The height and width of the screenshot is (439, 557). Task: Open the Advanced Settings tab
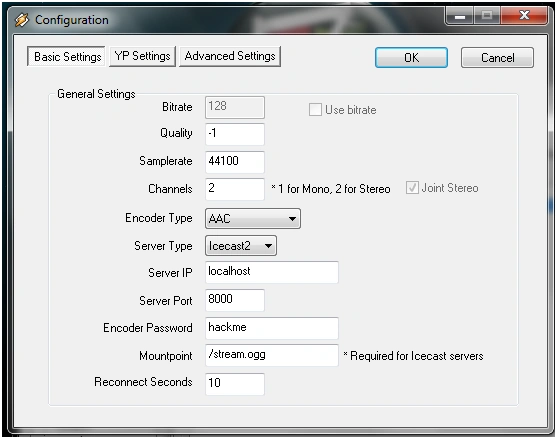230,56
